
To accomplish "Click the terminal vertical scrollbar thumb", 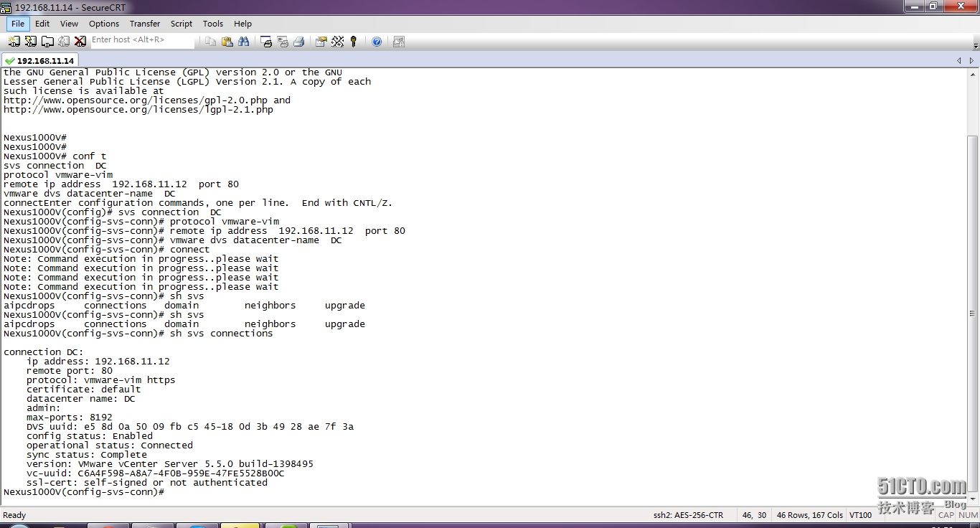I will (x=972, y=314).
